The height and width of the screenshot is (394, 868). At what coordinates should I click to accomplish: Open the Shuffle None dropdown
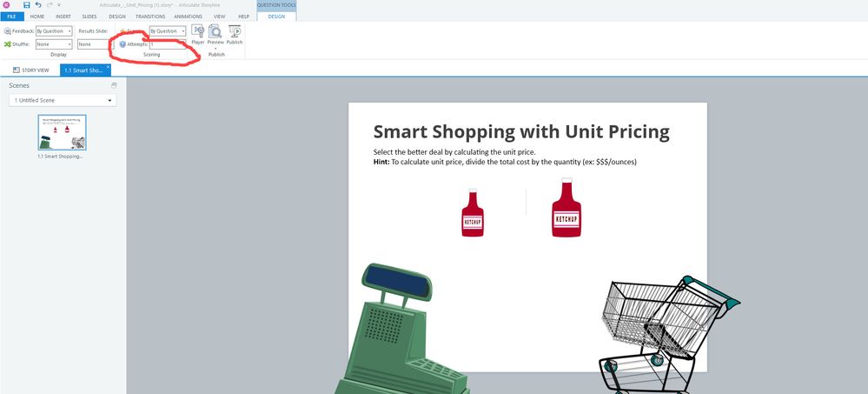[54, 44]
